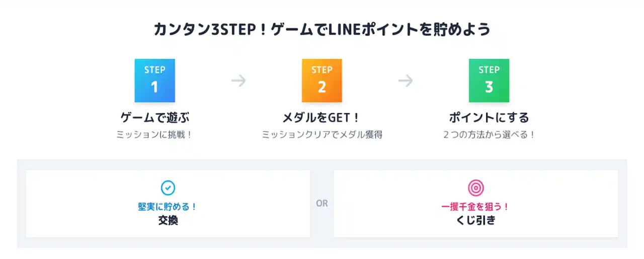Image resolution: width=644 pixels, height=259 pixels.
Task: Click the arrow between STEP 1 and STEP 2
Action: tap(238, 81)
